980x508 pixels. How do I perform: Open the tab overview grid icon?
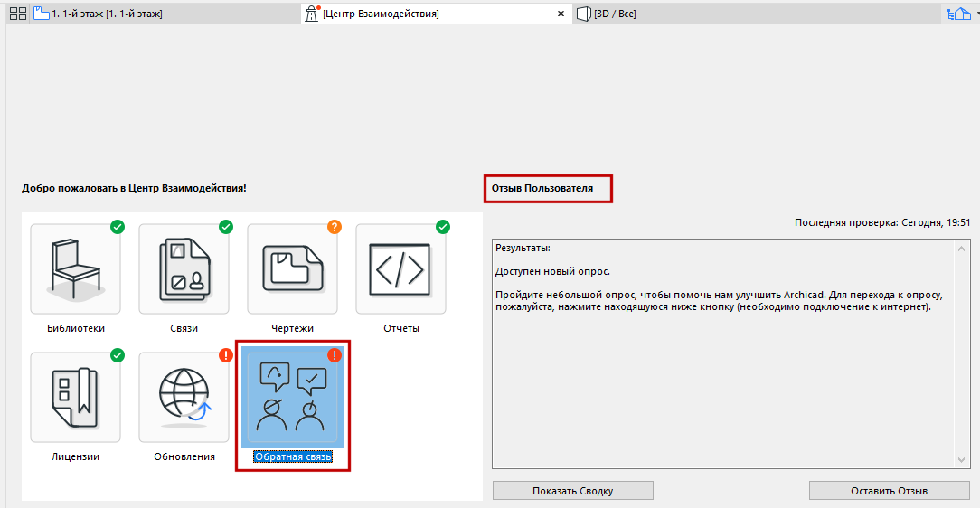point(18,14)
